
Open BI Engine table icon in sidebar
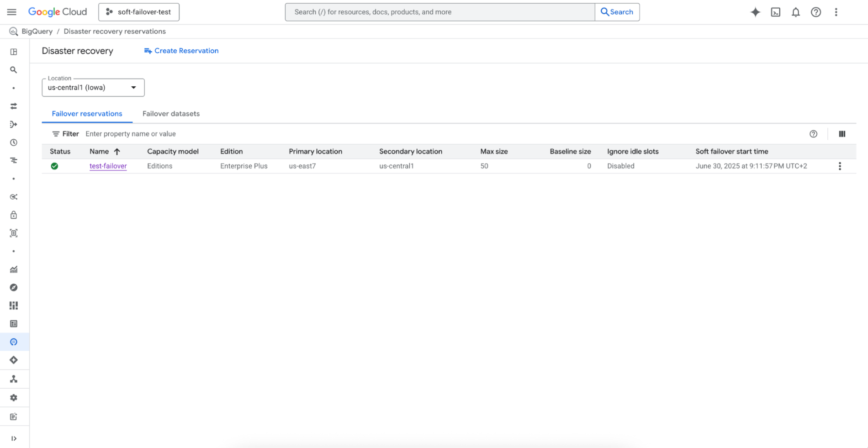pos(14,324)
